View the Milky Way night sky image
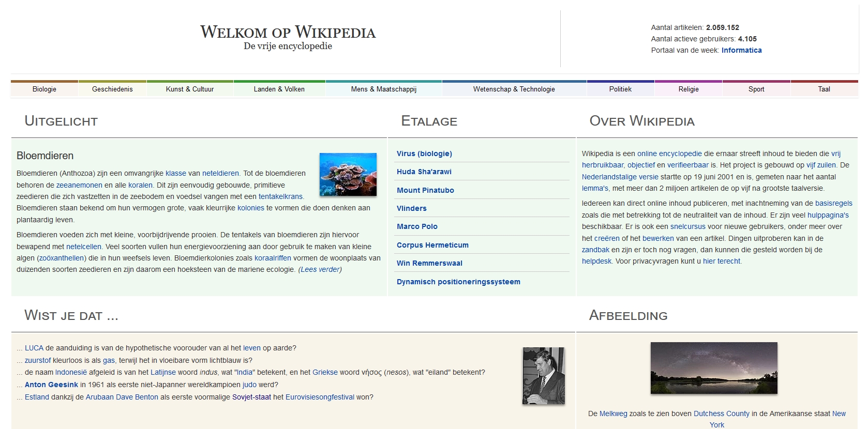The width and height of the screenshot is (868, 429). pyautogui.click(x=714, y=368)
